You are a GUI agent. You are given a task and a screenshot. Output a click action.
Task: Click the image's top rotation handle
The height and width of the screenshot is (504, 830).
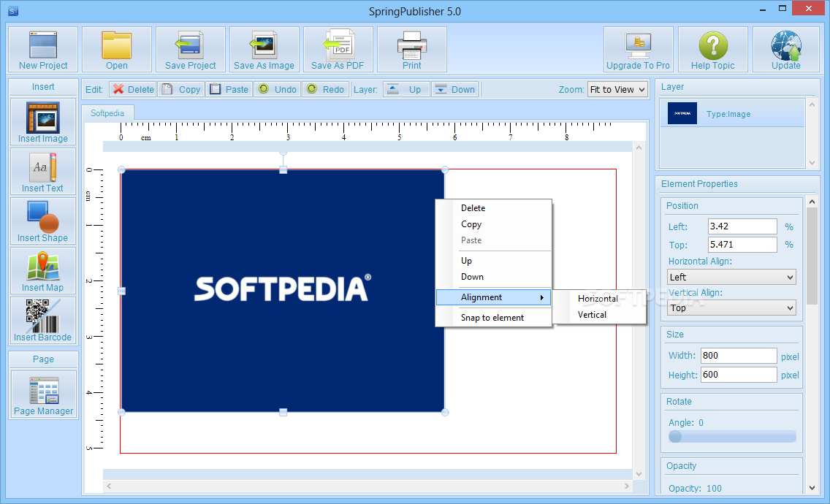click(x=283, y=152)
